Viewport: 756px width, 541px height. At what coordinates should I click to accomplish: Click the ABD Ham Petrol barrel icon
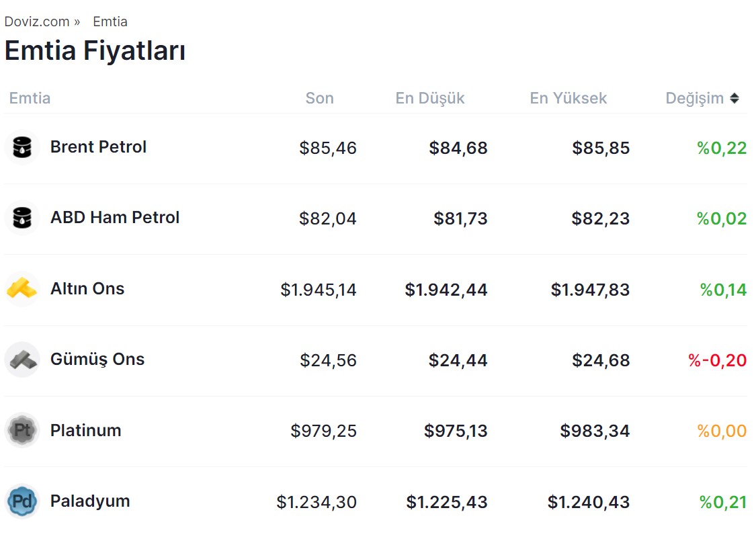(x=22, y=218)
